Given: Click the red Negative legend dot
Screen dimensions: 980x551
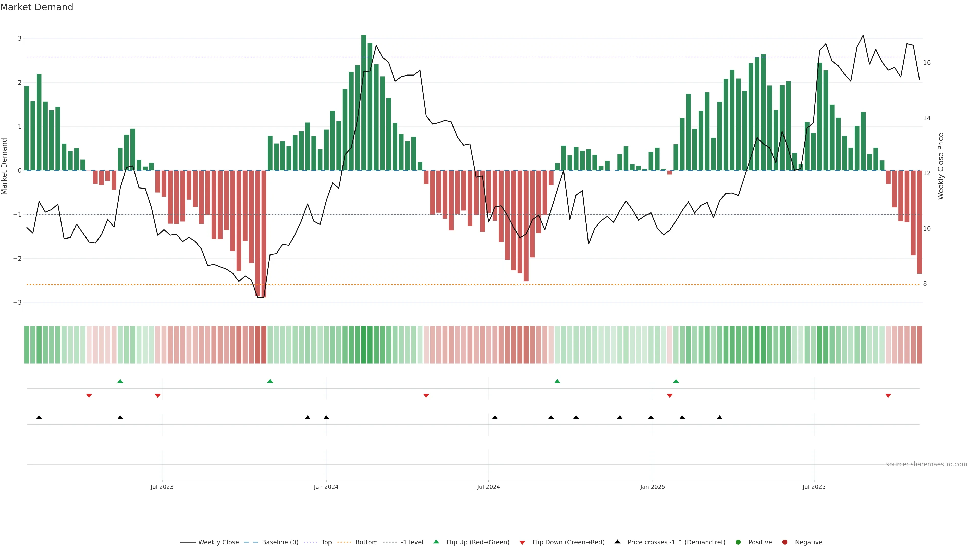Looking at the screenshot, I should (785, 542).
